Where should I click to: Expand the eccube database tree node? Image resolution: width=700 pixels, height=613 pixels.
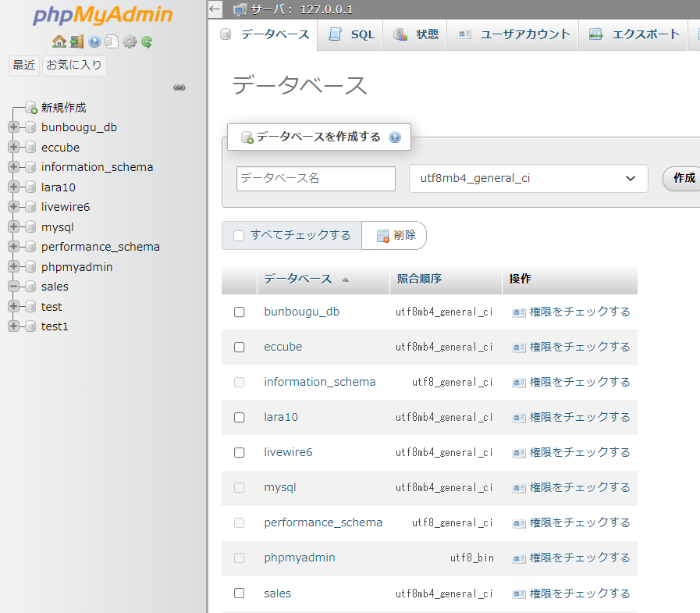13,148
